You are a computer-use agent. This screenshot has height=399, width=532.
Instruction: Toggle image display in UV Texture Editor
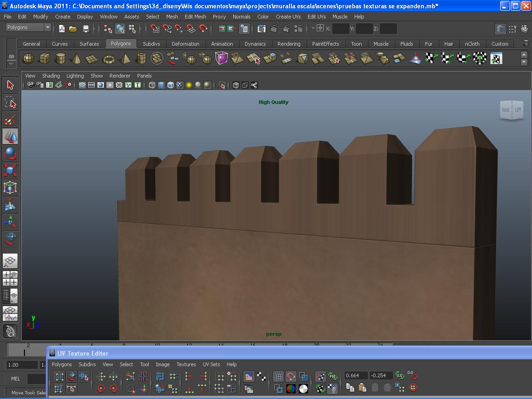(249, 376)
